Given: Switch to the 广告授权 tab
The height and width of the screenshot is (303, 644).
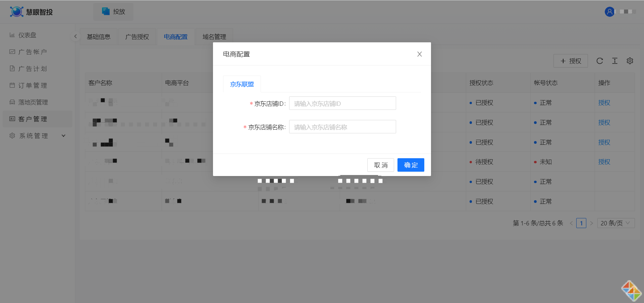Looking at the screenshot, I should click(x=137, y=37).
